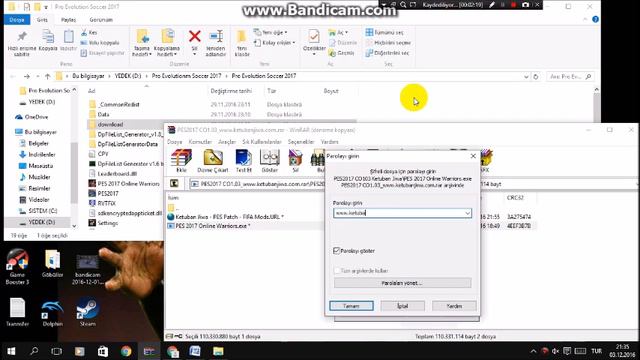The width and height of the screenshot is (640, 360).
Task: Click Yardım button in password dialog
Action: (x=454, y=306)
